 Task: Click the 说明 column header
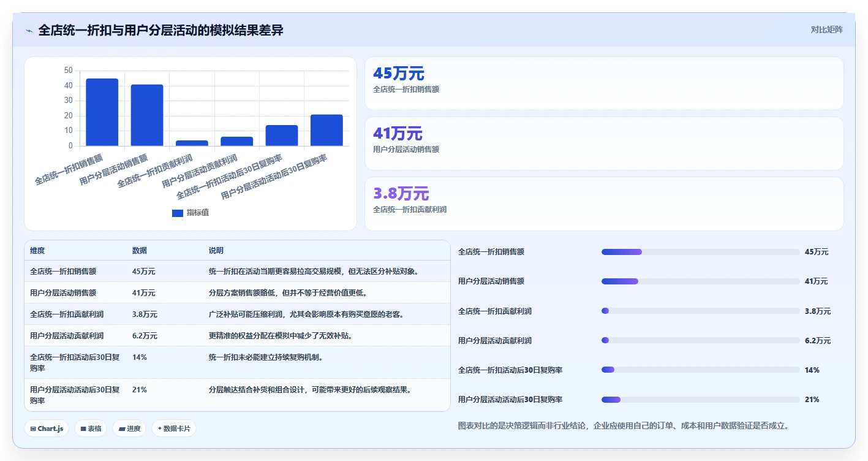pyautogui.click(x=216, y=251)
